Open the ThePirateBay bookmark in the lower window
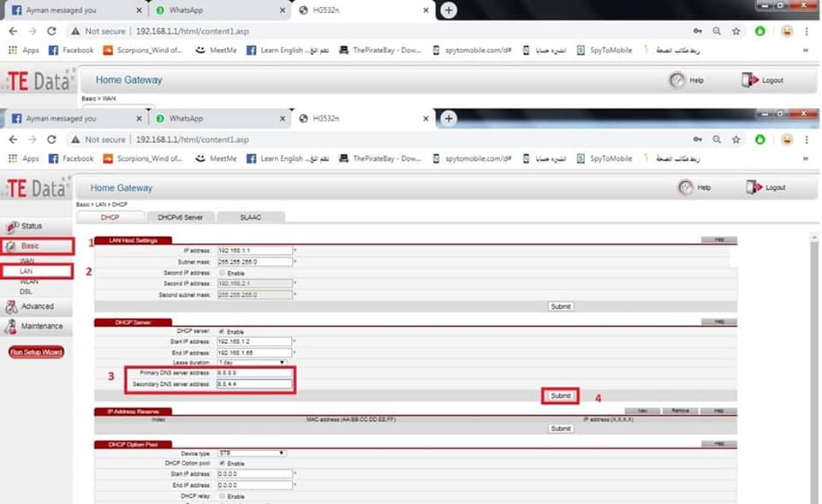The width and height of the screenshot is (822, 504). coord(380,158)
